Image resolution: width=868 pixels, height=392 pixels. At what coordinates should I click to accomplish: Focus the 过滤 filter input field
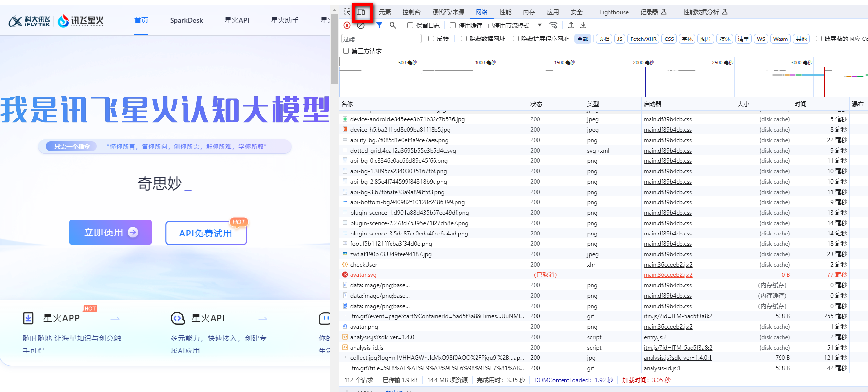coord(381,39)
